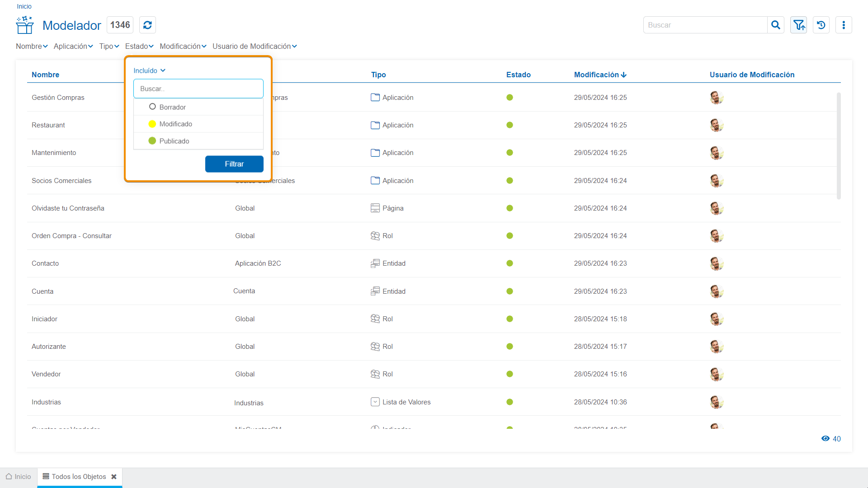Close the Todos los Objetos tab
Viewport: 868px width, 488px height.
[114, 477]
